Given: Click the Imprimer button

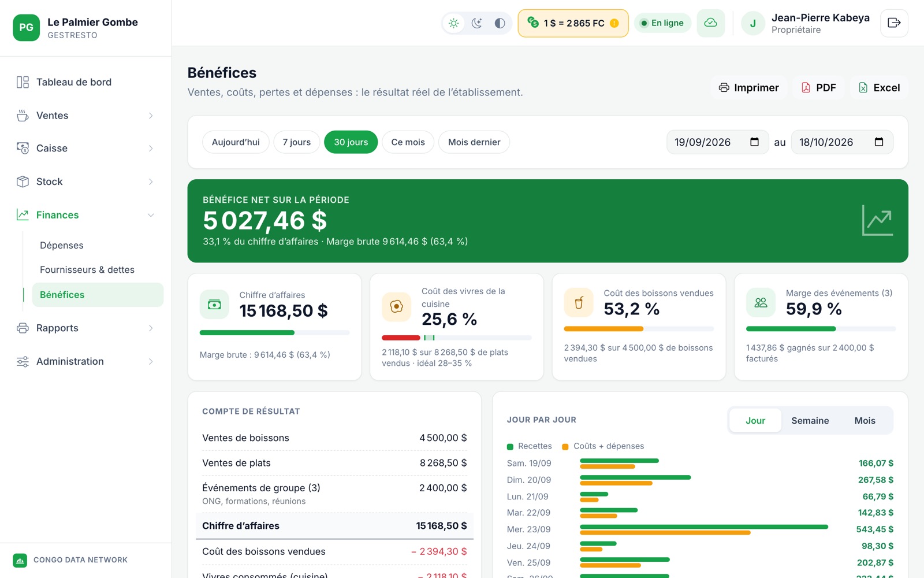Looking at the screenshot, I should click(x=748, y=88).
